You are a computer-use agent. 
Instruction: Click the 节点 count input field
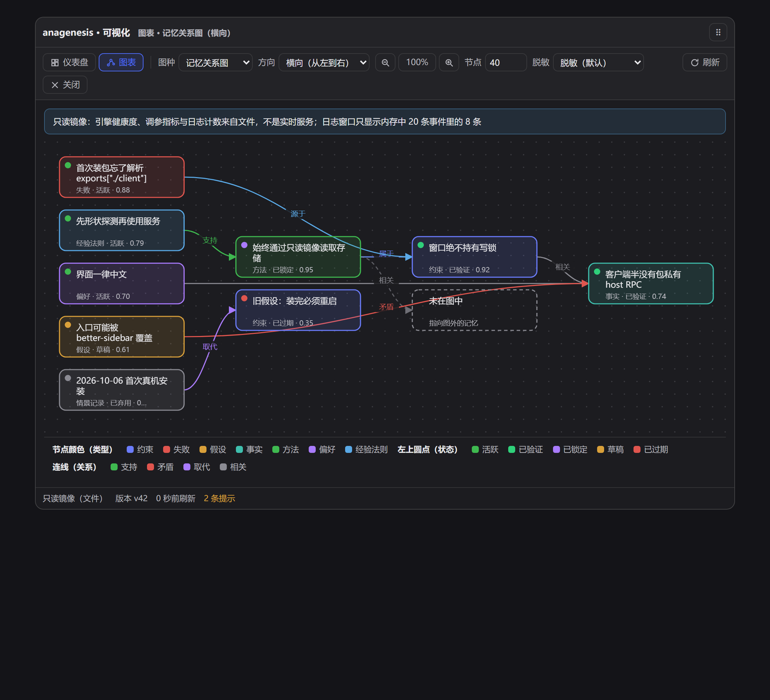tap(506, 63)
